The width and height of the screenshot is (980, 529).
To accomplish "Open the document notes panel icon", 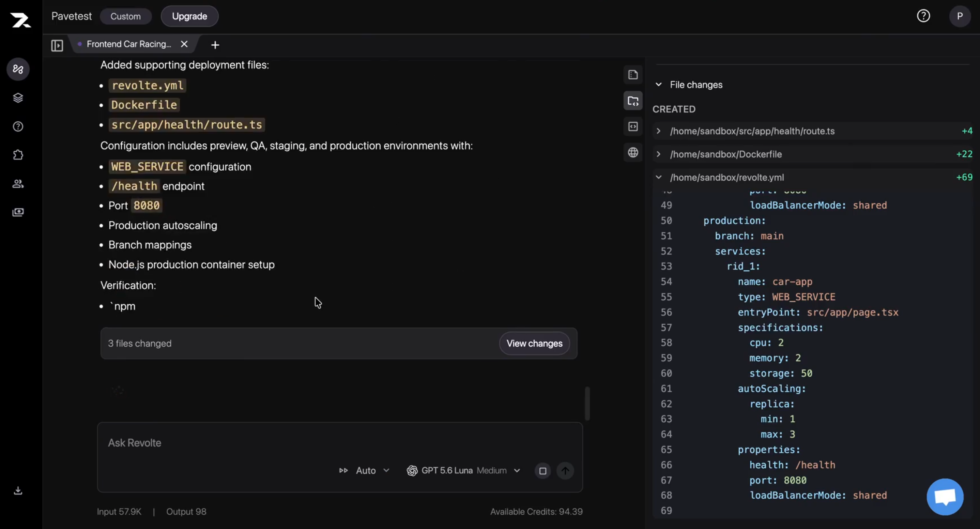I will [x=633, y=75].
